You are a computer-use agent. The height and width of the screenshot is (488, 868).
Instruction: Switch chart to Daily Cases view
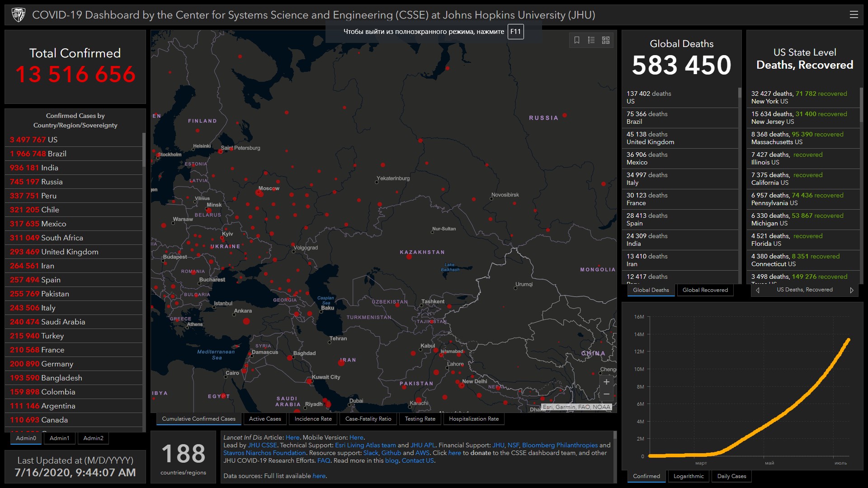pyautogui.click(x=731, y=476)
